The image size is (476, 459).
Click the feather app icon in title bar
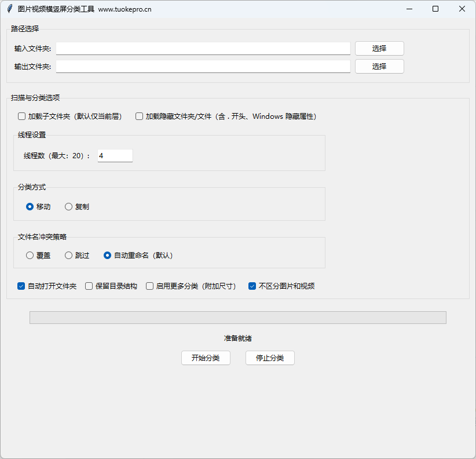pyautogui.click(x=9, y=9)
